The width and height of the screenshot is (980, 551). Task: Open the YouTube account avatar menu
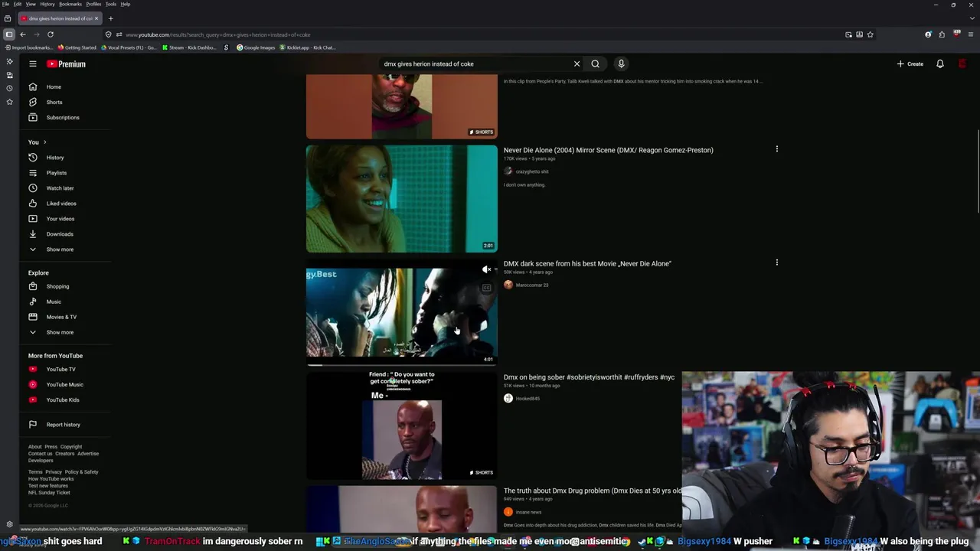[962, 64]
